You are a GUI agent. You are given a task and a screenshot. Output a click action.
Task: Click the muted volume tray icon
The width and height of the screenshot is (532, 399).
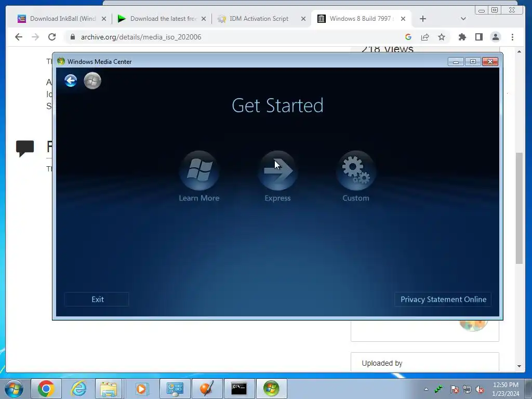tap(480, 389)
